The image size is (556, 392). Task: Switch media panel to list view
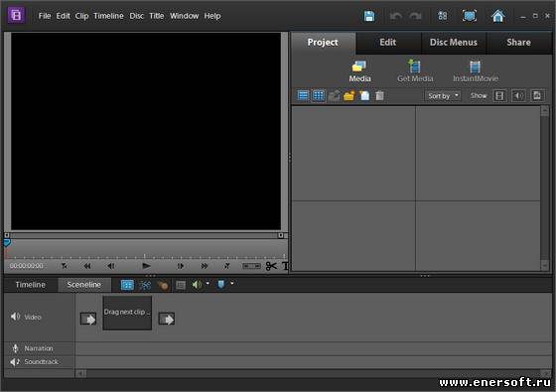tap(303, 95)
